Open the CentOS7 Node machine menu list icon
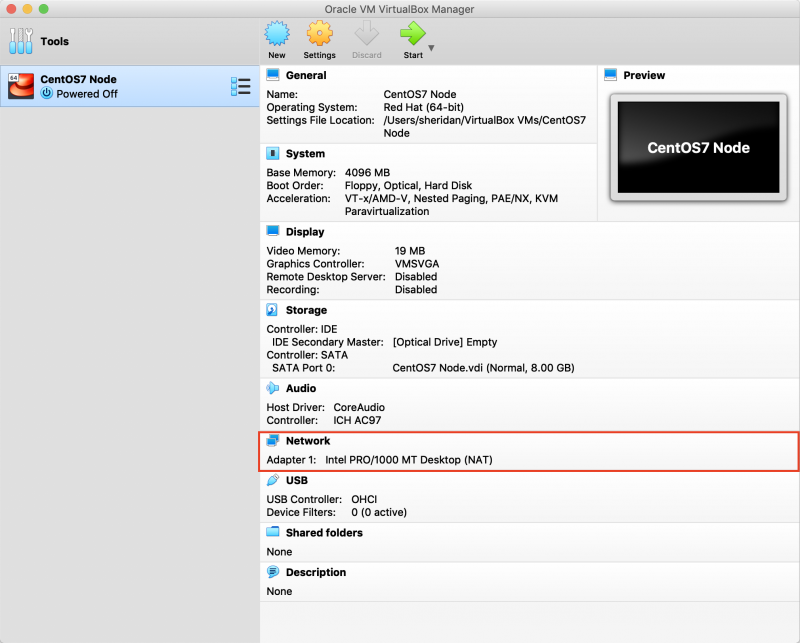 click(x=240, y=86)
